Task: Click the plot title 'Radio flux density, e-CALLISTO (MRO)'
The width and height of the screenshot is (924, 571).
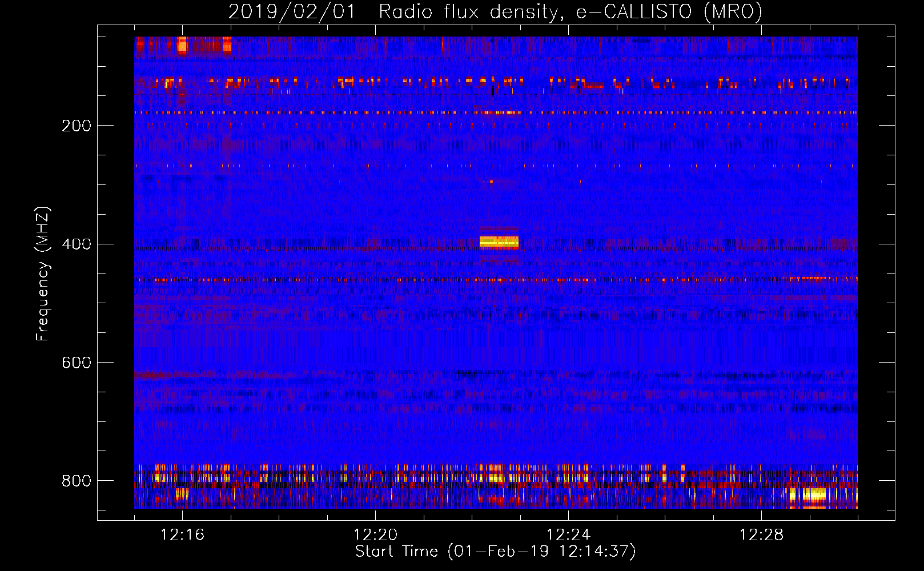Action: click(x=571, y=11)
